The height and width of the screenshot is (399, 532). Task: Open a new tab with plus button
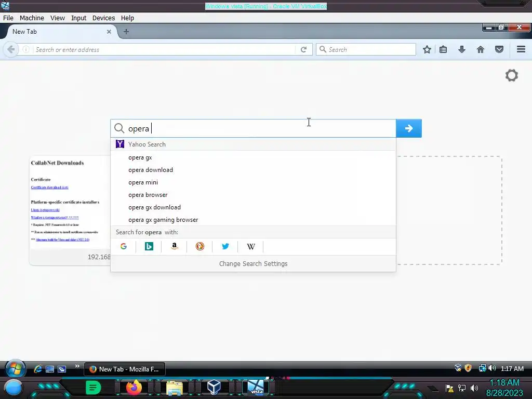point(126,32)
